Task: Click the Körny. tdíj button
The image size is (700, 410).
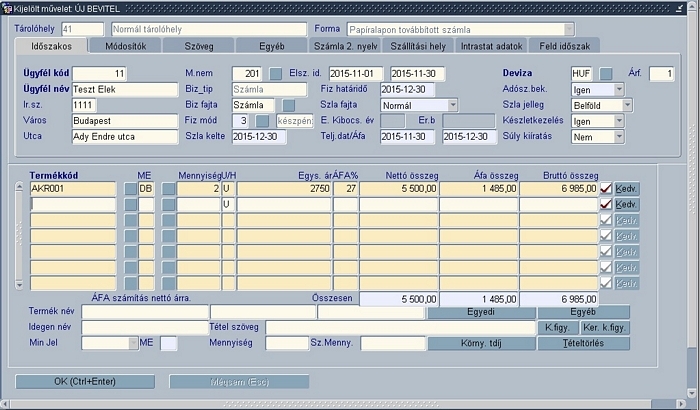Action: pyautogui.click(x=481, y=343)
